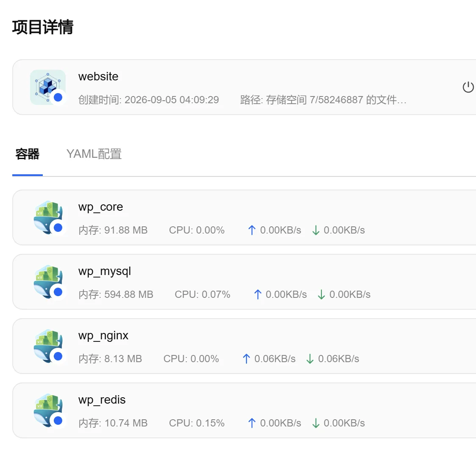The width and height of the screenshot is (476, 473).
Task: Open the wp_nginx container name
Action: click(x=103, y=335)
